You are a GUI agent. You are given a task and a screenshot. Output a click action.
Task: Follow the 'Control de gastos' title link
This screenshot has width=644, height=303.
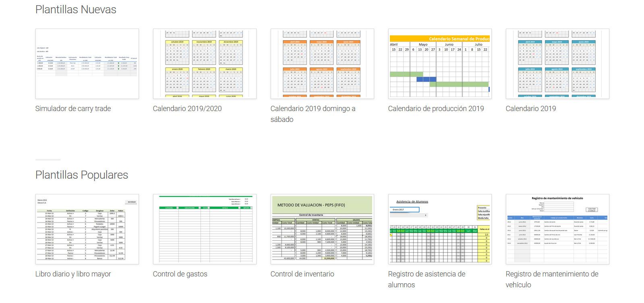coord(180,274)
